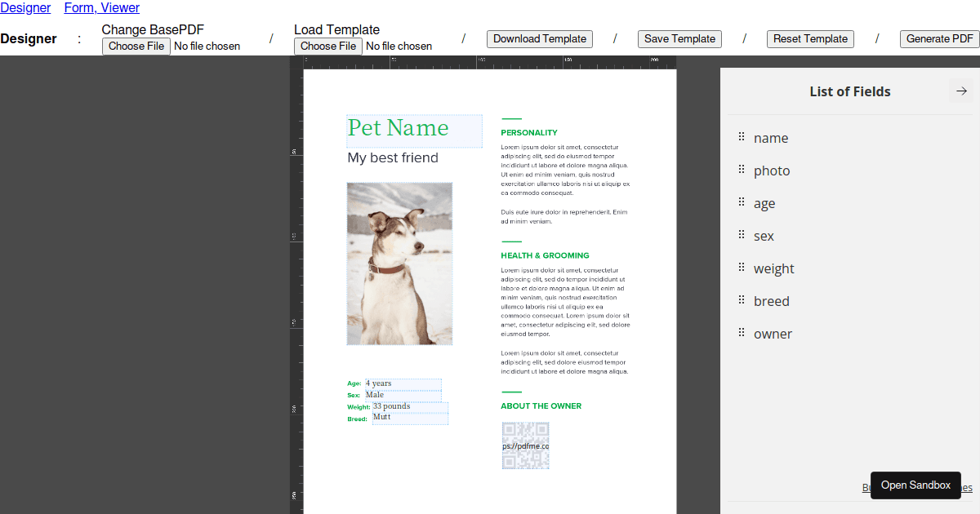Select the Pet Name text field on canvas
Image resolution: width=980 pixels, height=514 pixels.
click(414, 129)
